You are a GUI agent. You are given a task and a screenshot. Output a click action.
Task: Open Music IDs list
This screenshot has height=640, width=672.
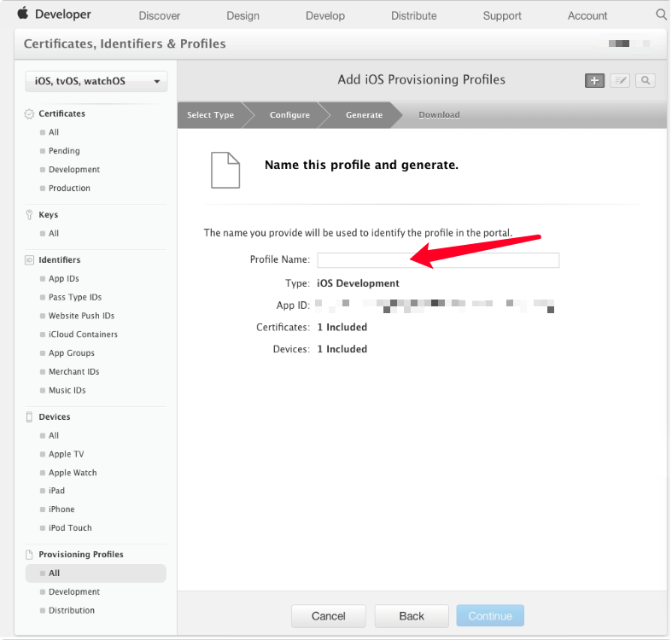tap(67, 390)
